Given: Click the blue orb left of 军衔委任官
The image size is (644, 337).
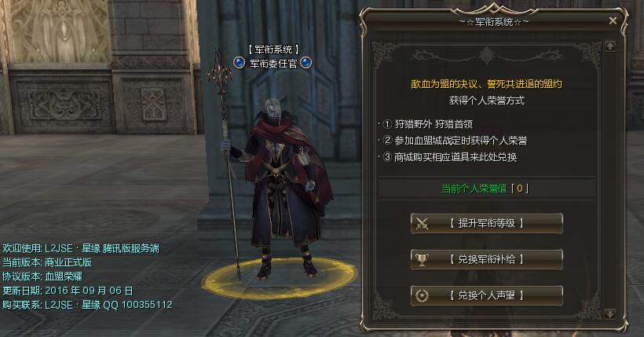Looking at the screenshot, I should point(239,63).
